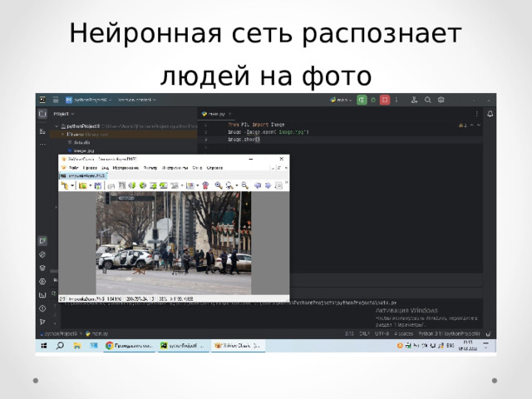
Task: Click the CRLF line separator status entry
Action: click(364, 334)
